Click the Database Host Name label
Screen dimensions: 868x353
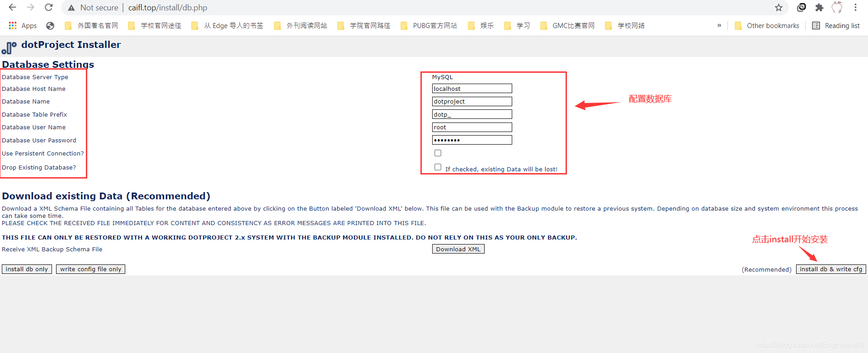pyautogui.click(x=33, y=89)
